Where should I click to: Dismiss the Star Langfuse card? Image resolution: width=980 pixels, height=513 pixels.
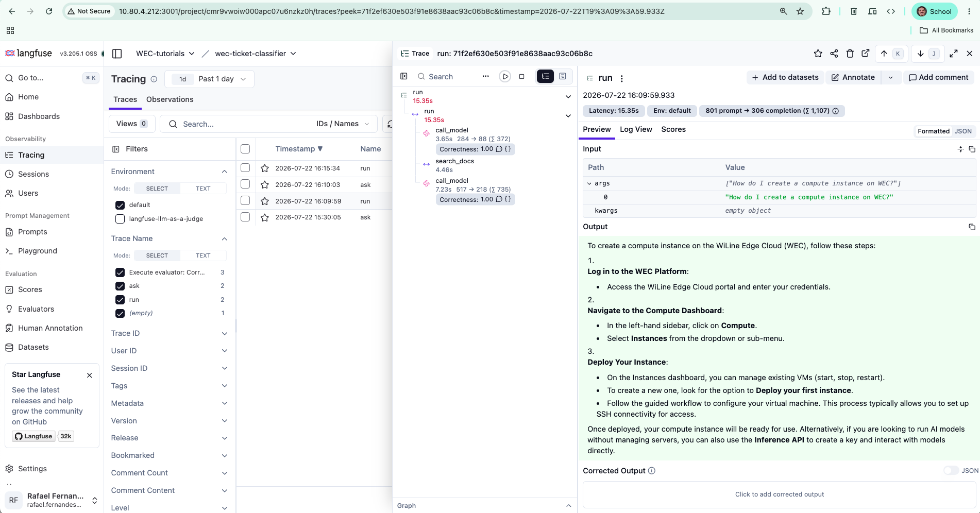(x=90, y=375)
